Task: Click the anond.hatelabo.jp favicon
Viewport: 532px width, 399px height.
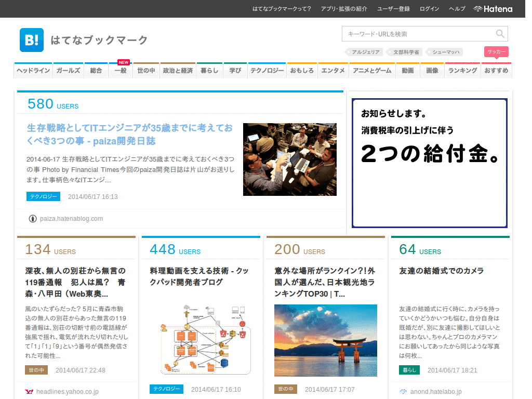Action: 403,392
